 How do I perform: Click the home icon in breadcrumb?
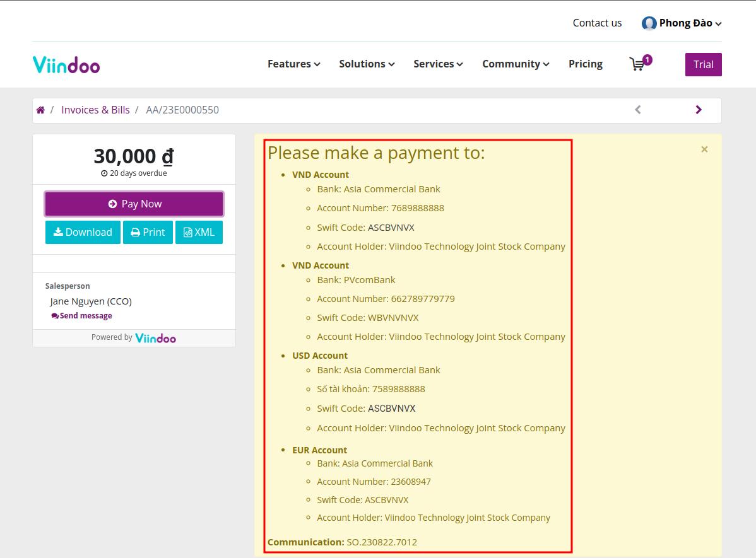coord(40,110)
